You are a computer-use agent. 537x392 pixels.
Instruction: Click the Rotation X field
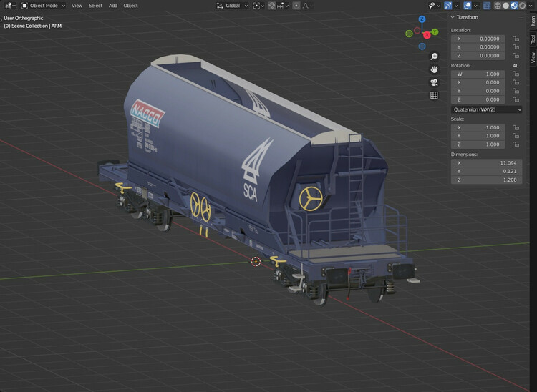click(478, 82)
